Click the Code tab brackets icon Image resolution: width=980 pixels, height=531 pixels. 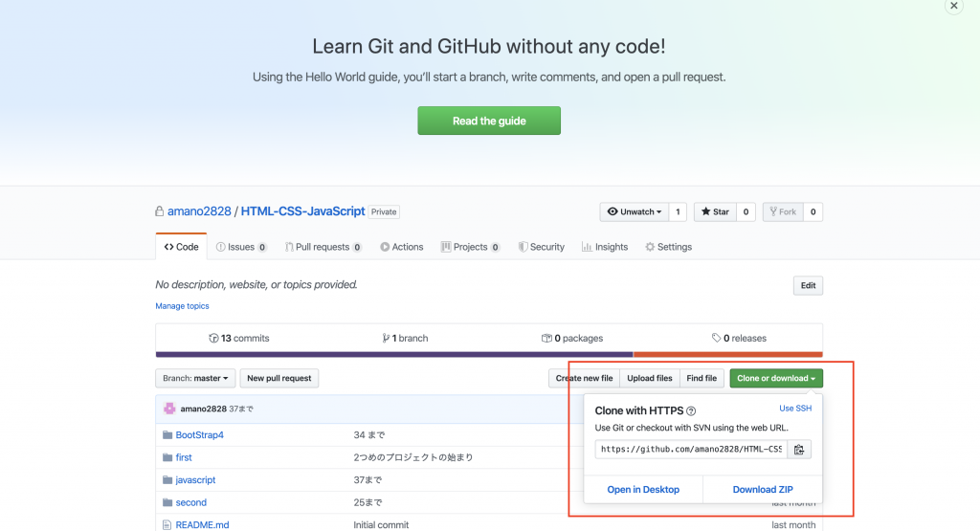(x=168, y=247)
